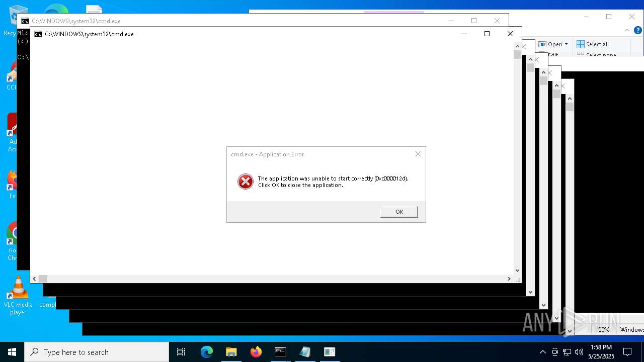This screenshot has width=644, height=362.
Task: Maximize the File Explorer window
Action: pyautogui.click(x=608, y=17)
